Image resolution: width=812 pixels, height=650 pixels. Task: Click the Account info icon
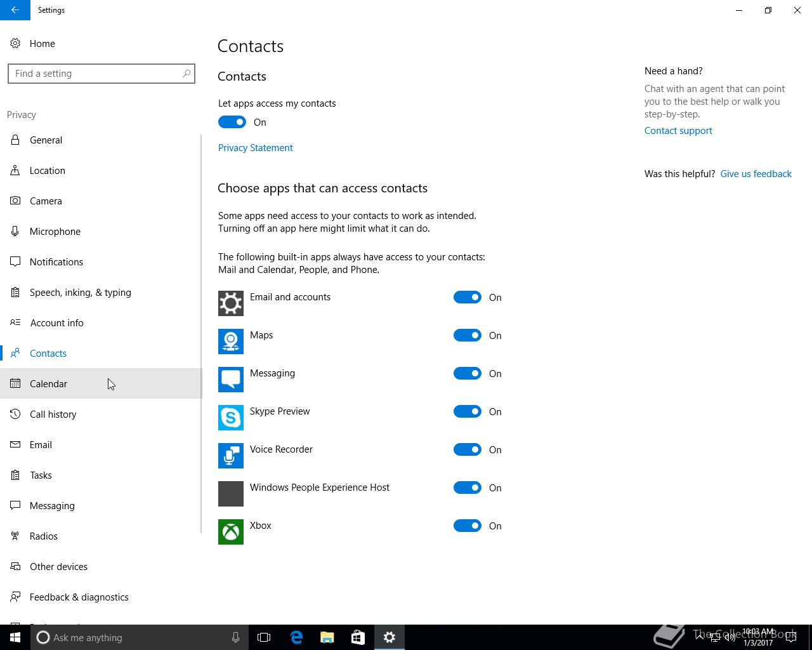(15, 323)
